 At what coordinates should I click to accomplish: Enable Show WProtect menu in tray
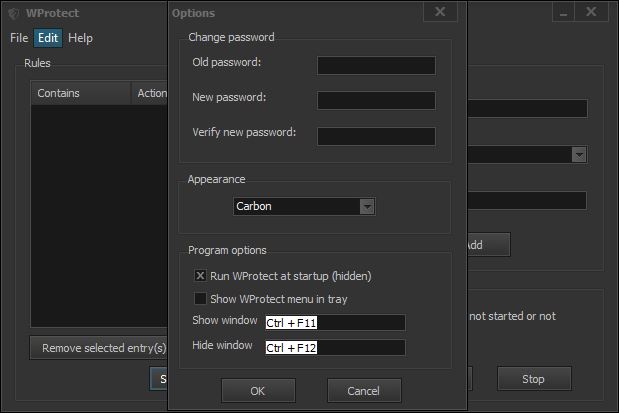[x=200, y=298]
